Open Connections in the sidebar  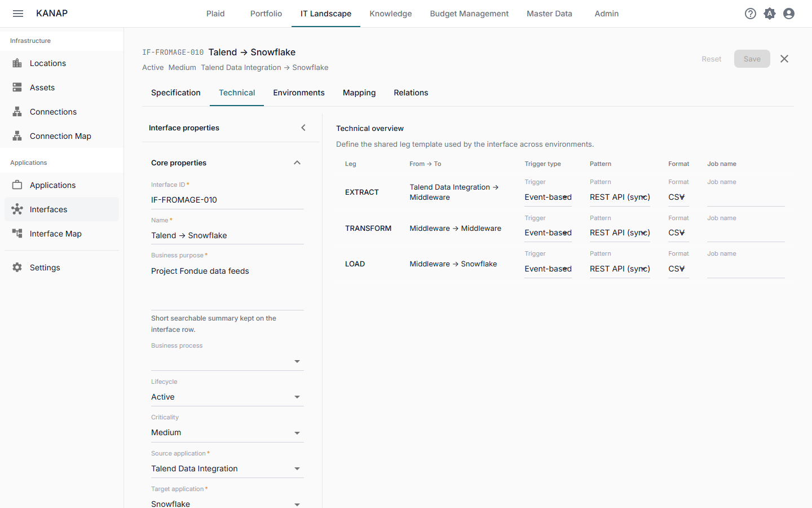click(62, 112)
